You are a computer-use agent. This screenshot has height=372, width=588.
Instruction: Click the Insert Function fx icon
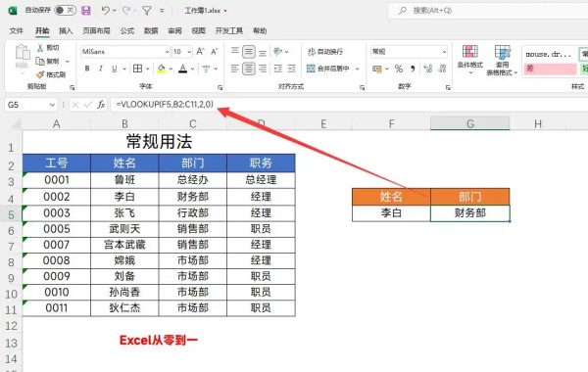(x=101, y=105)
